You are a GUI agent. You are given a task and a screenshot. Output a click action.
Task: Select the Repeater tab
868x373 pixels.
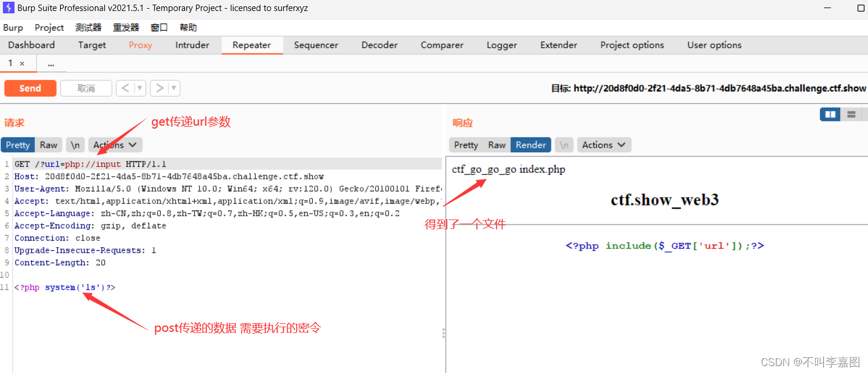(x=252, y=45)
